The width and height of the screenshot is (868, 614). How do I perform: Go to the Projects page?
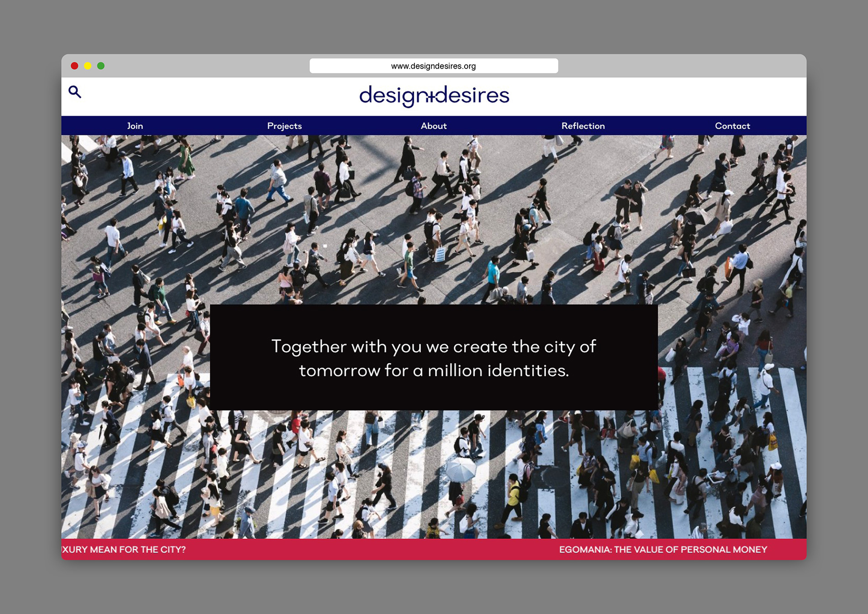(284, 126)
